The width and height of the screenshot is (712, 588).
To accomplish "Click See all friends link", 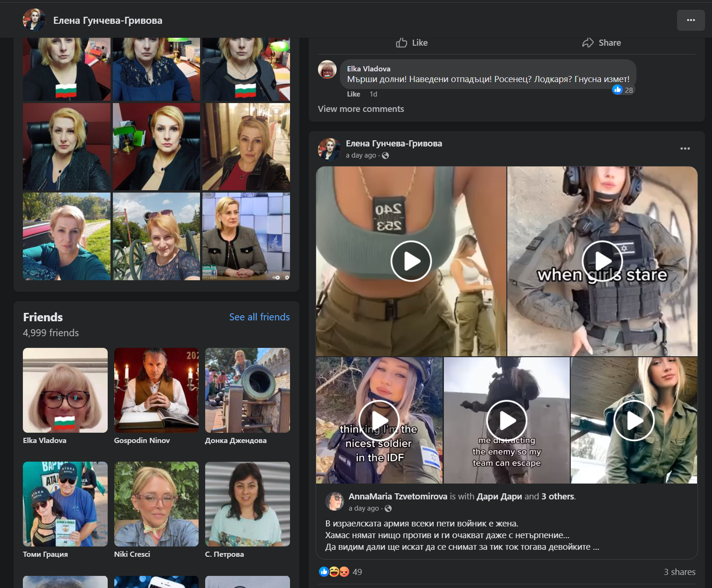I will pos(259,317).
